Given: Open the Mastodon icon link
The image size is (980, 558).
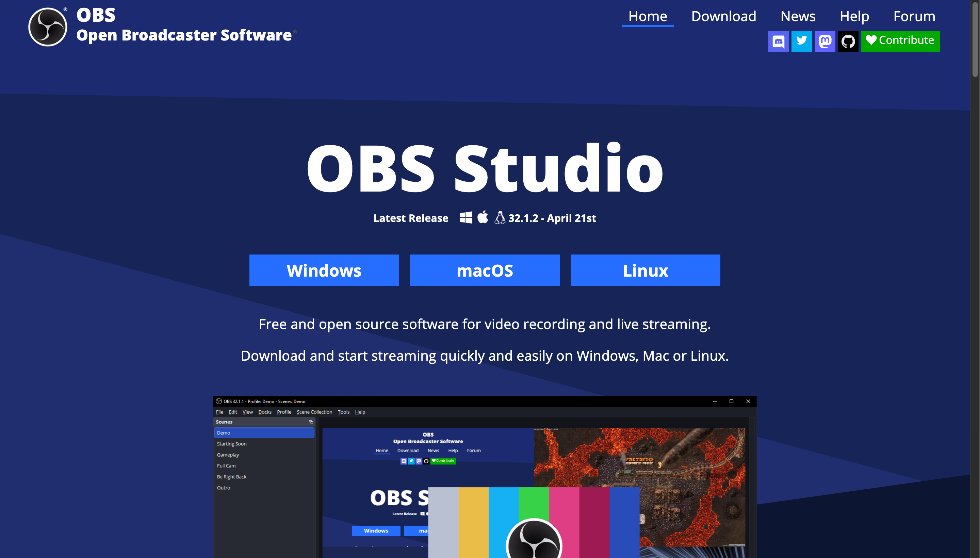Looking at the screenshot, I should (x=825, y=41).
